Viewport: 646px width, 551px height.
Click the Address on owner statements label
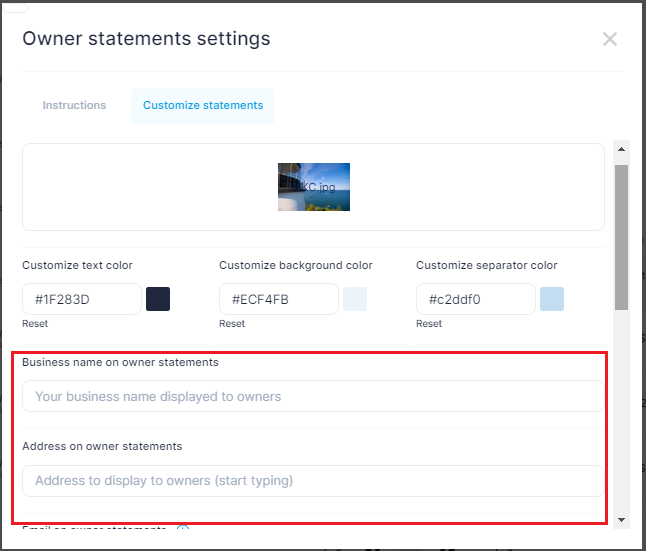102,446
